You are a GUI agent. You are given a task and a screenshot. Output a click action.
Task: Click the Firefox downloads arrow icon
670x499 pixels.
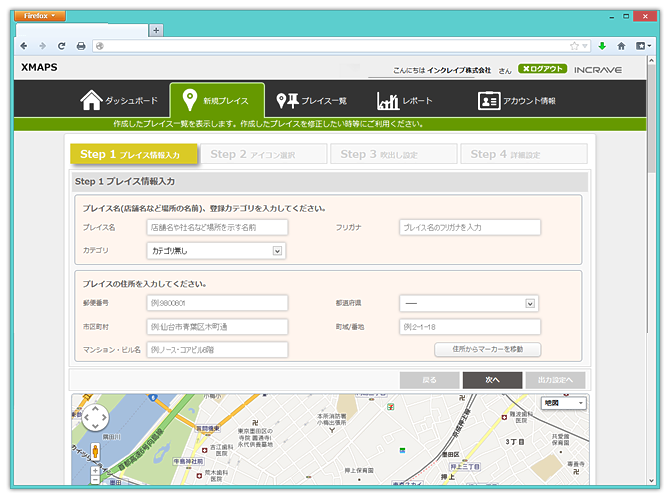[602, 46]
